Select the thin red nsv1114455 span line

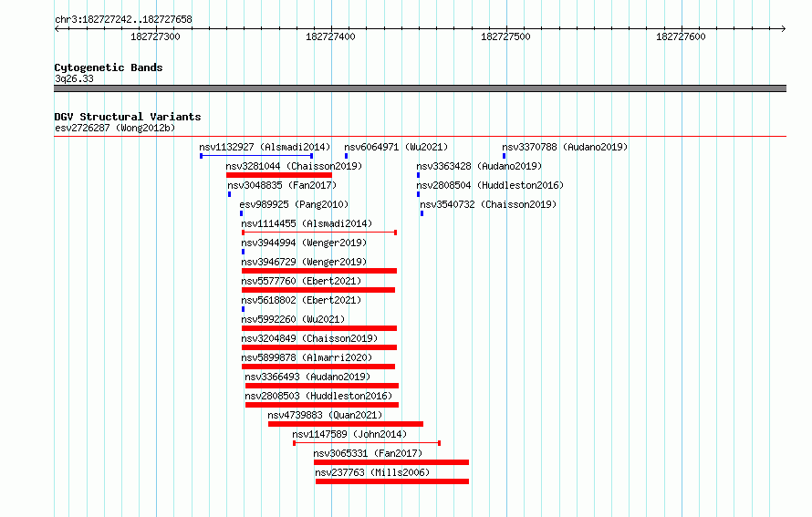point(319,233)
